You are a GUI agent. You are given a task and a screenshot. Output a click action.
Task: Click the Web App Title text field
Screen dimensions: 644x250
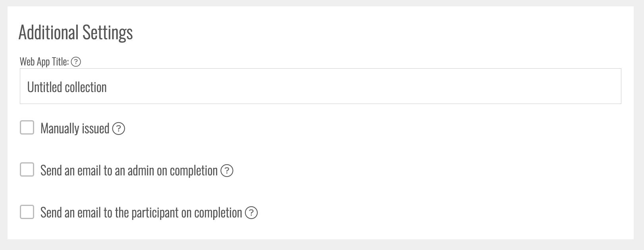pos(320,87)
